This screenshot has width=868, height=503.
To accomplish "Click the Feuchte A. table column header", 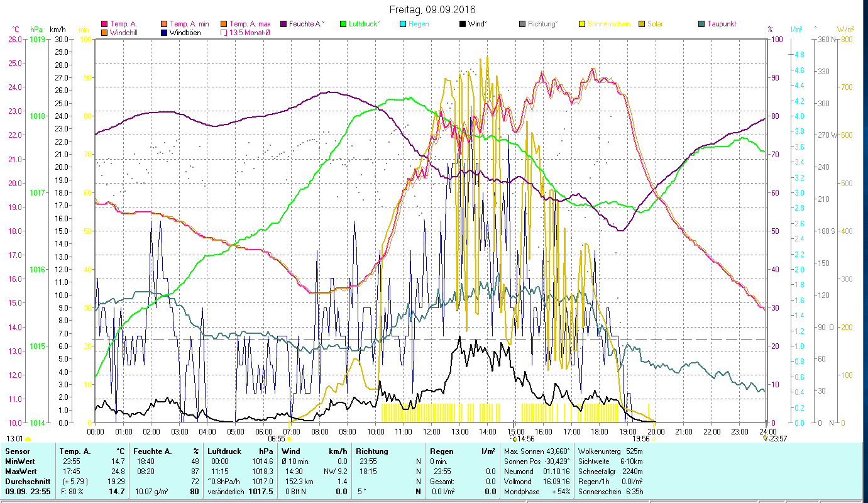I will (x=152, y=451).
